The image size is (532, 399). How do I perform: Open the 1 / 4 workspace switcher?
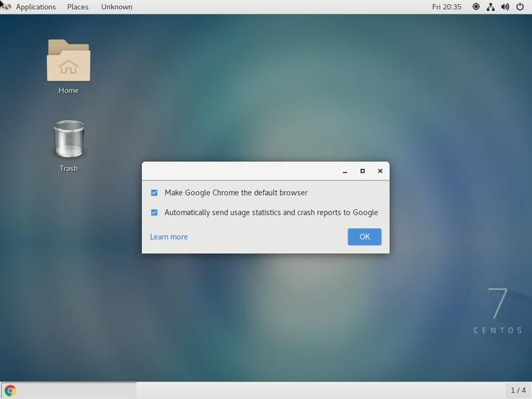[518, 391]
